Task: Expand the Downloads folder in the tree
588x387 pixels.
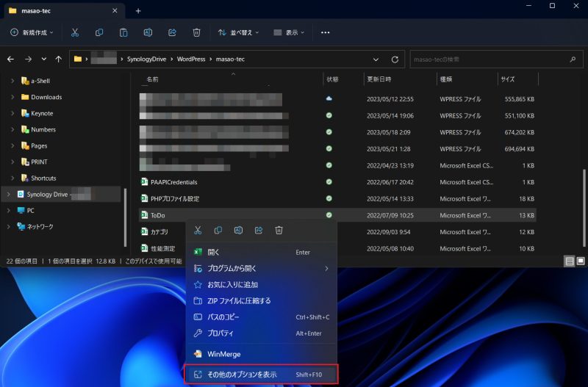Action: [12, 97]
